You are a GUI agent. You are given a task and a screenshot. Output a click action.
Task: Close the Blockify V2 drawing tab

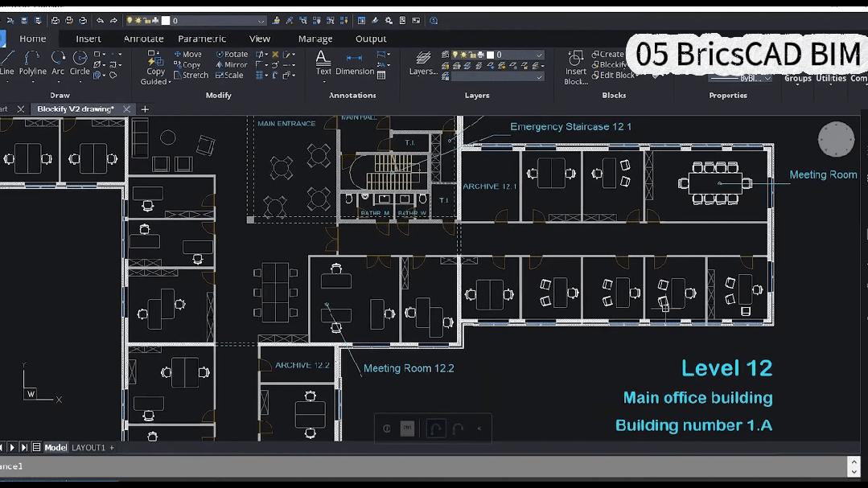click(x=126, y=109)
